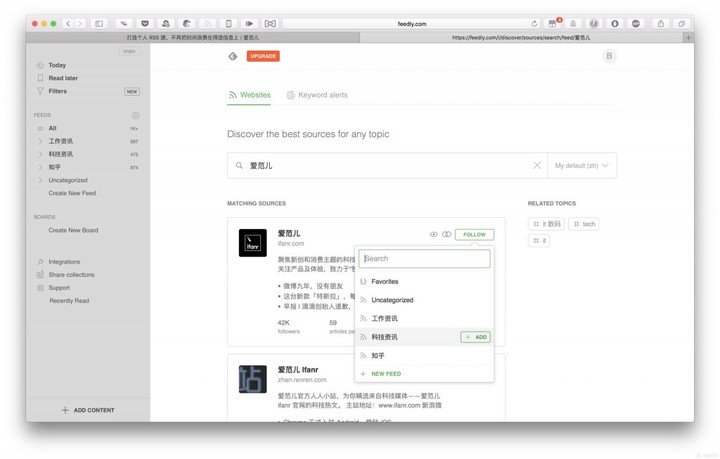Go forward with Safari forward arrow

coord(80,23)
